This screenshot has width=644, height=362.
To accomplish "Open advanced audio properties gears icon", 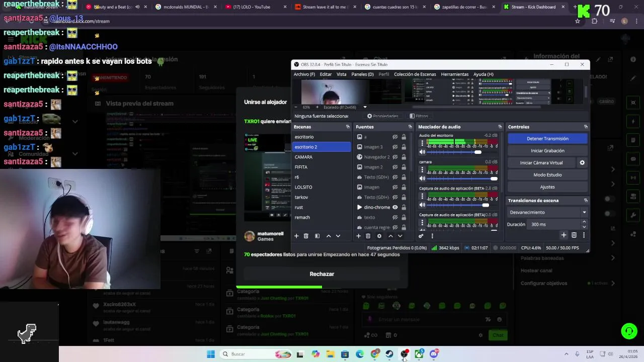I will pyautogui.click(x=421, y=236).
